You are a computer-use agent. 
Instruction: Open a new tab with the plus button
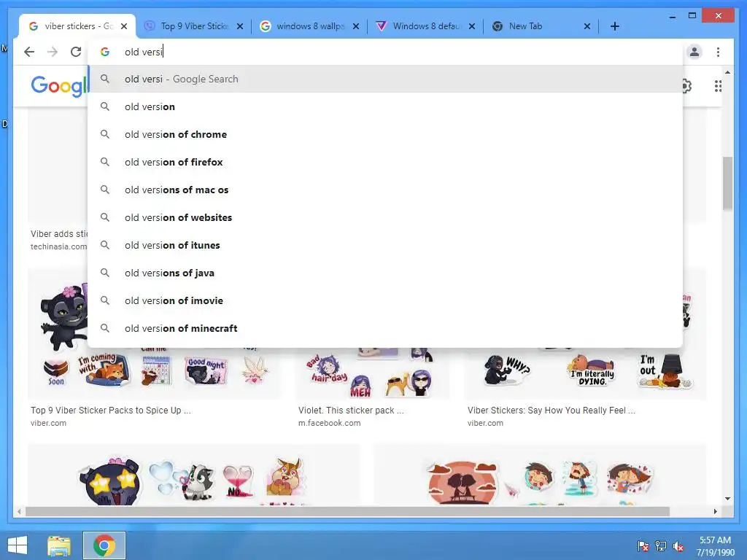(614, 26)
